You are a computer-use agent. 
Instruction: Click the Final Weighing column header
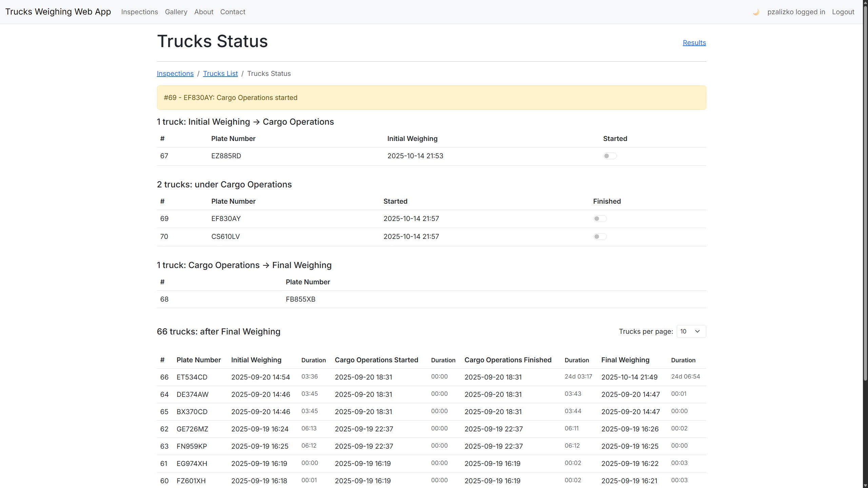625,360
